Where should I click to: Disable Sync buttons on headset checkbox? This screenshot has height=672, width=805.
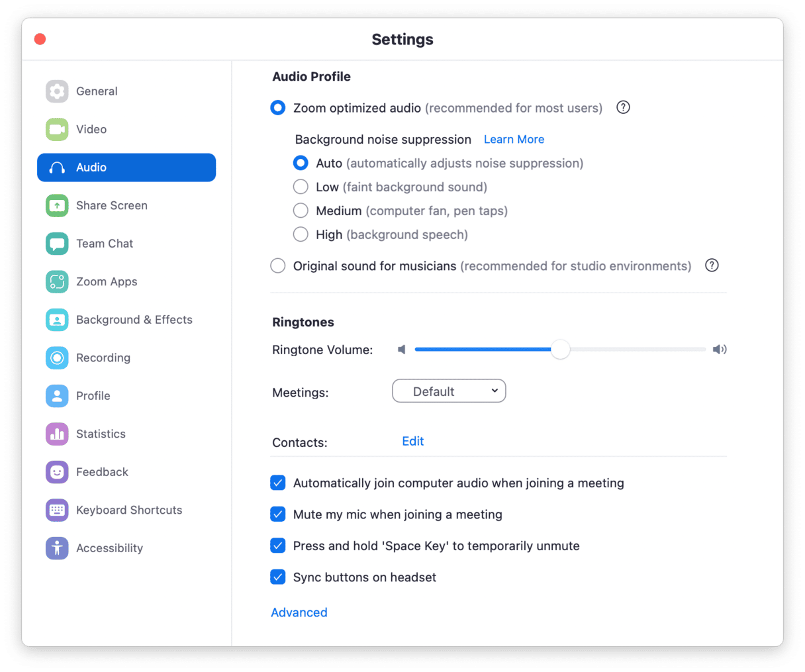(x=278, y=577)
